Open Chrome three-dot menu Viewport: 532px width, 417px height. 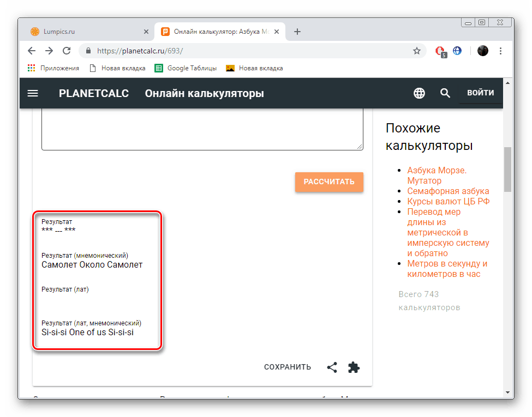point(501,51)
